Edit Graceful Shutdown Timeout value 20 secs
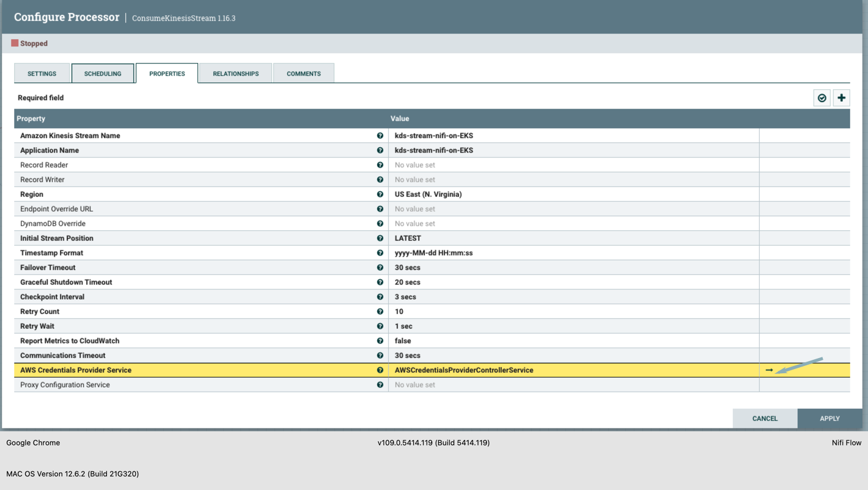Viewport: 868px width, 490px height. (574, 282)
